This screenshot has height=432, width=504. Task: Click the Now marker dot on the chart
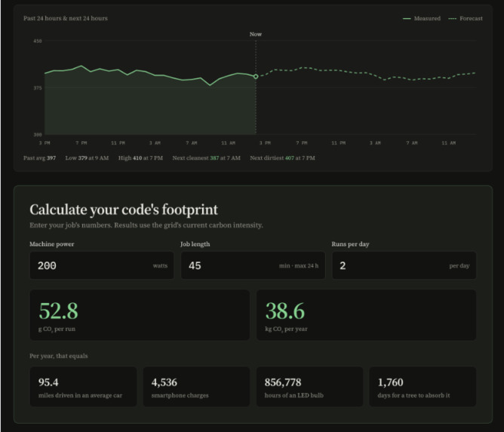[256, 76]
